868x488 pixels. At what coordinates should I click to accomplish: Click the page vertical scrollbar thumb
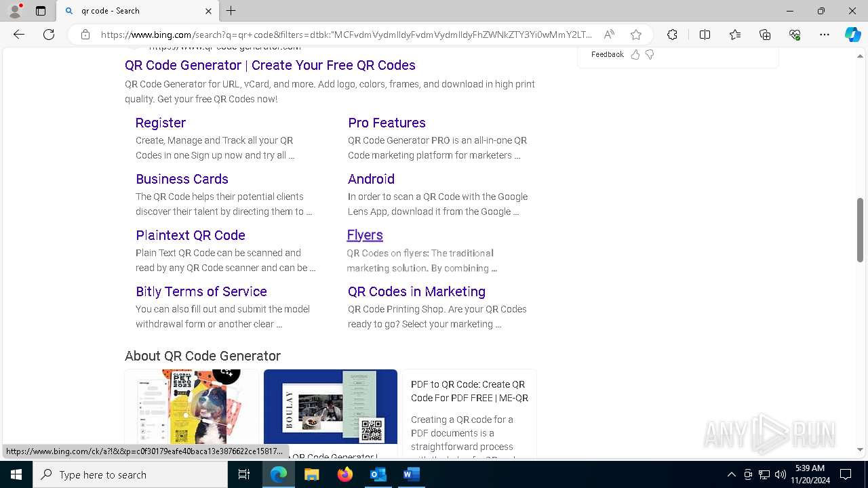click(x=860, y=230)
